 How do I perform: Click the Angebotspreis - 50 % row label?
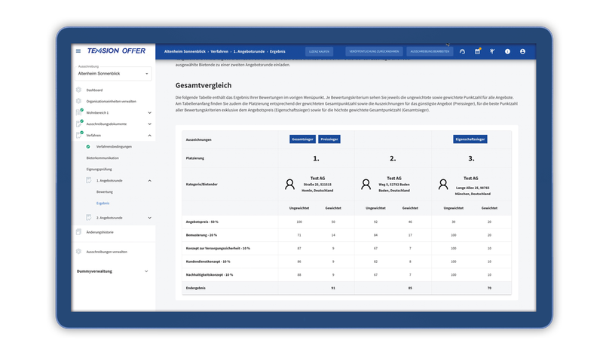pos(202,222)
